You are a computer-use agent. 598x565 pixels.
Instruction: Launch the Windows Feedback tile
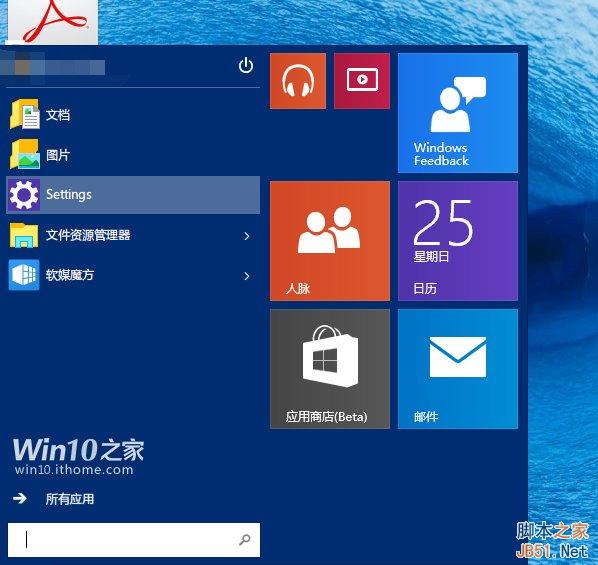click(458, 113)
